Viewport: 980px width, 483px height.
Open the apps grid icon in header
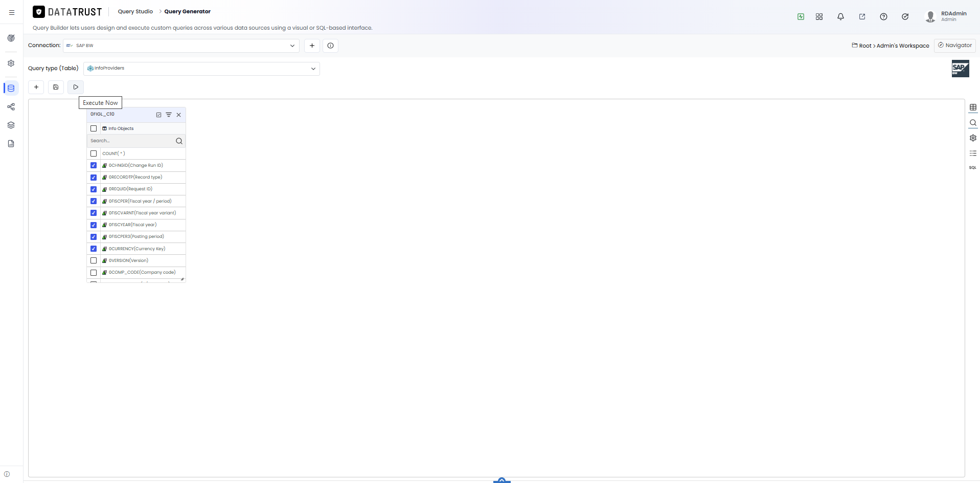point(819,16)
